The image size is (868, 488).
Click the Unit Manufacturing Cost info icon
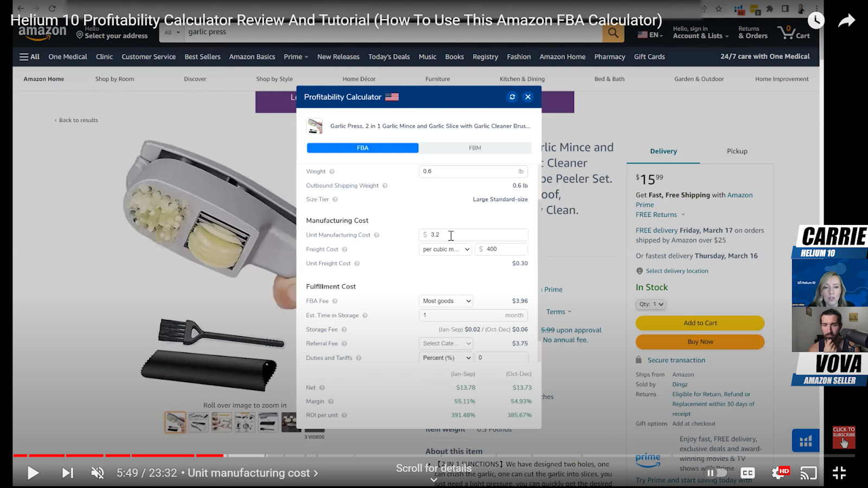(x=376, y=235)
